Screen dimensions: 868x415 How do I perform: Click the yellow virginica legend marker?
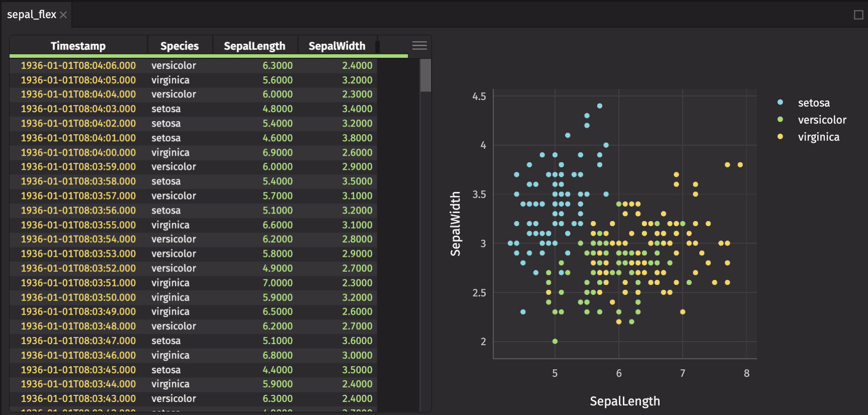780,137
